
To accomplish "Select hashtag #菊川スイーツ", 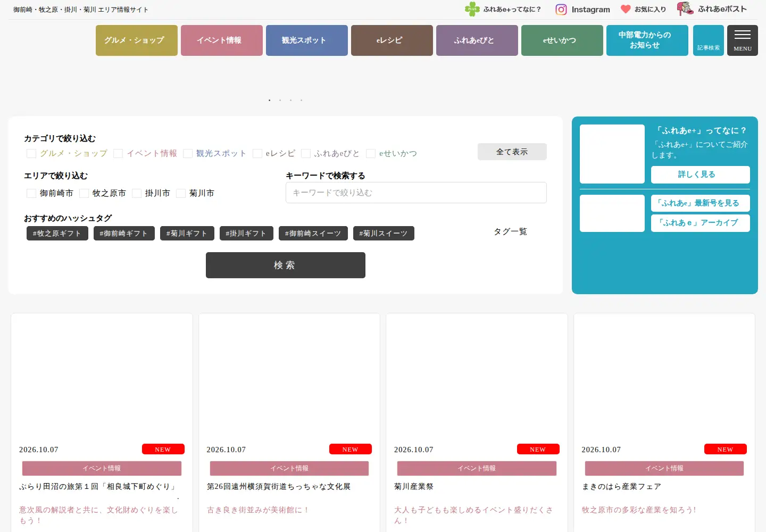I will [384, 234].
